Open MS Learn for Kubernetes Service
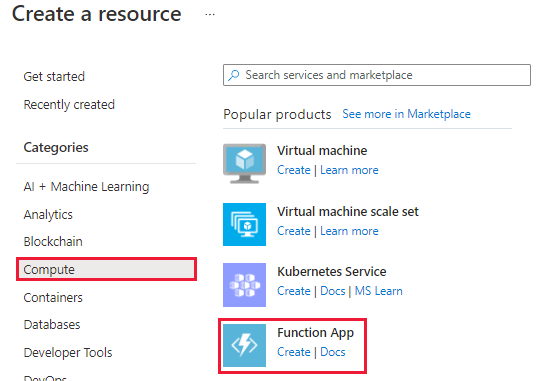This screenshot has width=536, height=381. click(378, 291)
